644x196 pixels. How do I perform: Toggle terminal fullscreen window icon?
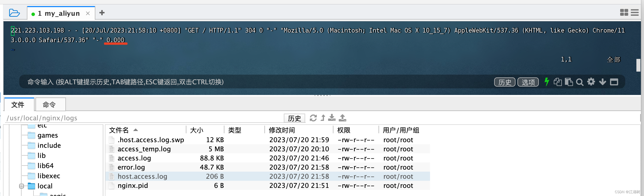click(x=614, y=82)
